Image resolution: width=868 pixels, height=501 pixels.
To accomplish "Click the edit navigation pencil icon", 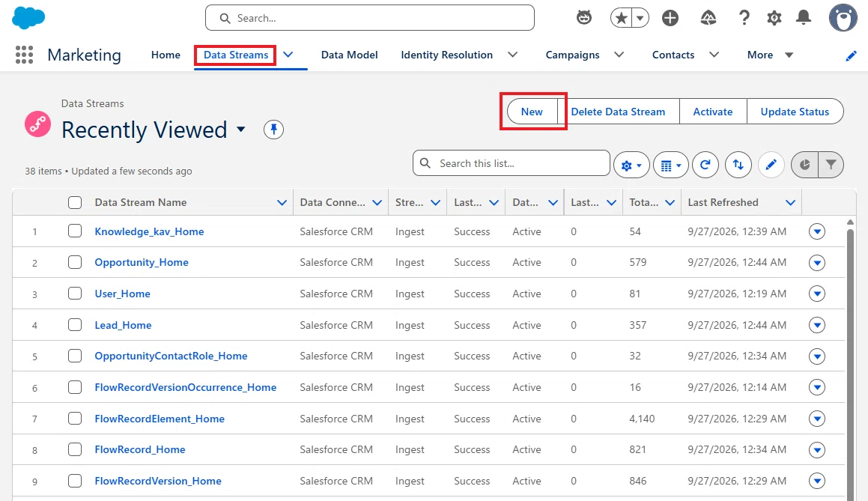I will (852, 55).
